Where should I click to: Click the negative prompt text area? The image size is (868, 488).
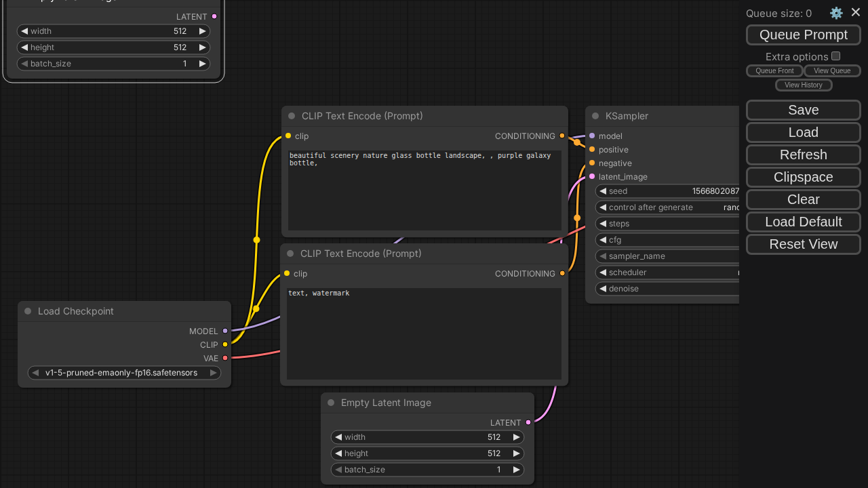(x=424, y=333)
